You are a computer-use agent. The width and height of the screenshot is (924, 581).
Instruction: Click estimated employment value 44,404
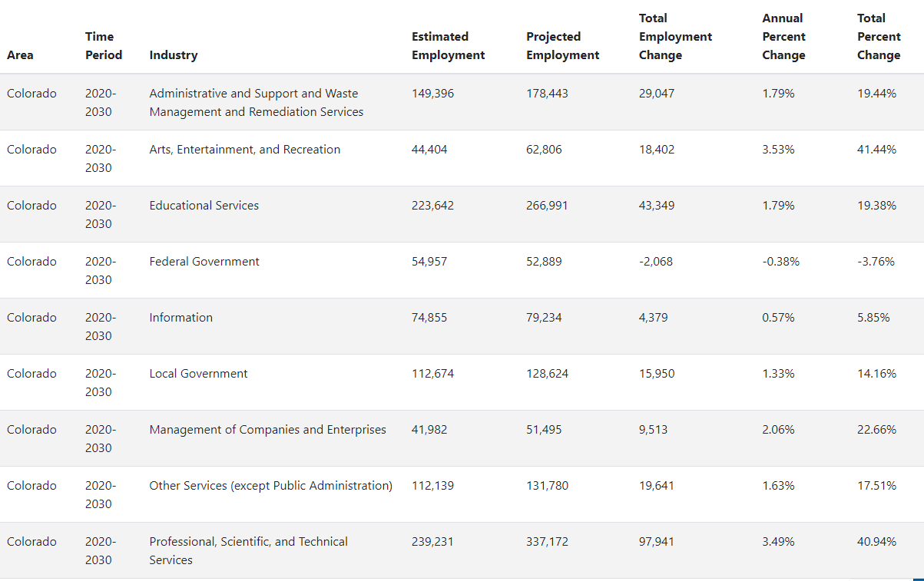click(429, 150)
